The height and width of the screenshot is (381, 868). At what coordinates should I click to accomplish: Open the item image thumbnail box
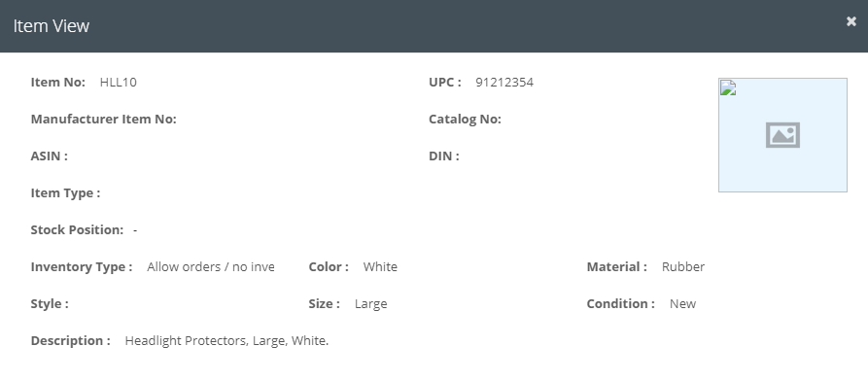(x=782, y=135)
